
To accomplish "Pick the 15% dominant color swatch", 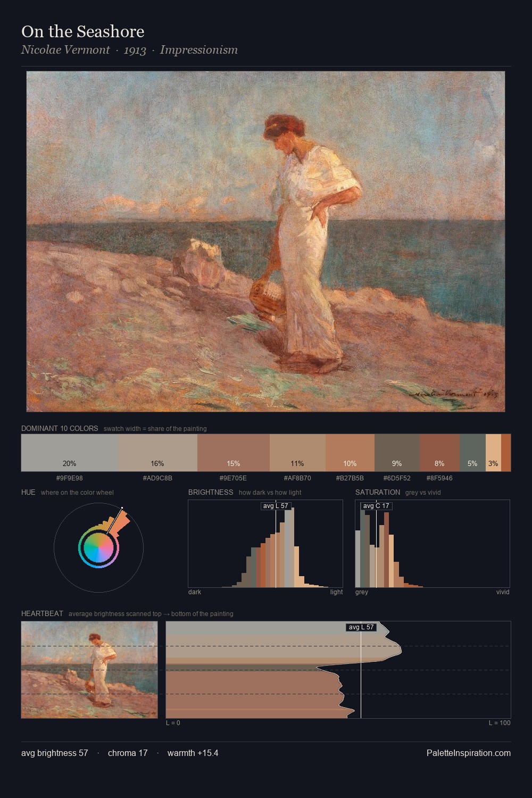I will 234,453.
